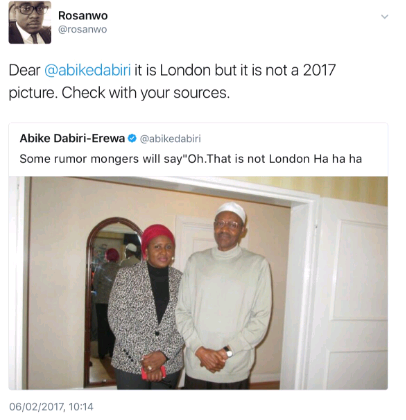The image size is (406, 420).
Task: Click the Rosanwo display name
Action: pos(83,15)
